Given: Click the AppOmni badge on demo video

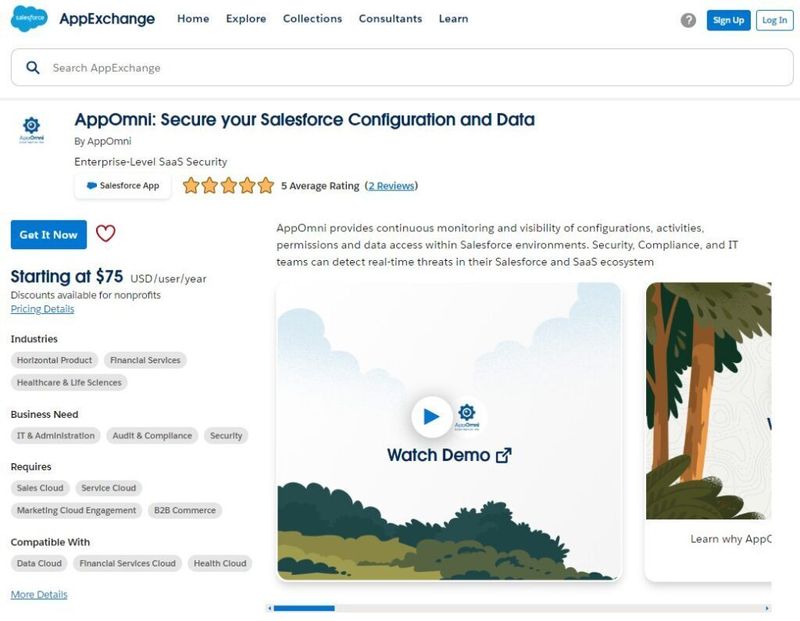Looking at the screenshot, I should [x=467, y=416].
